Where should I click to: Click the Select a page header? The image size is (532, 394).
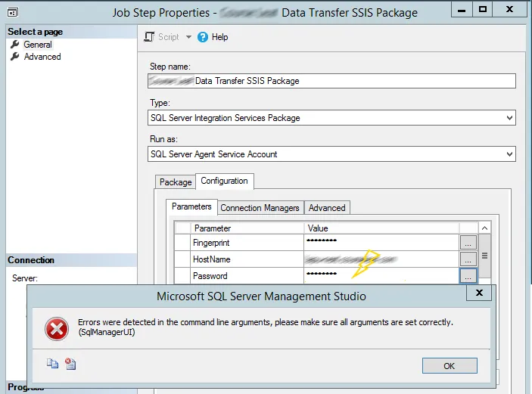coord(71,32)
